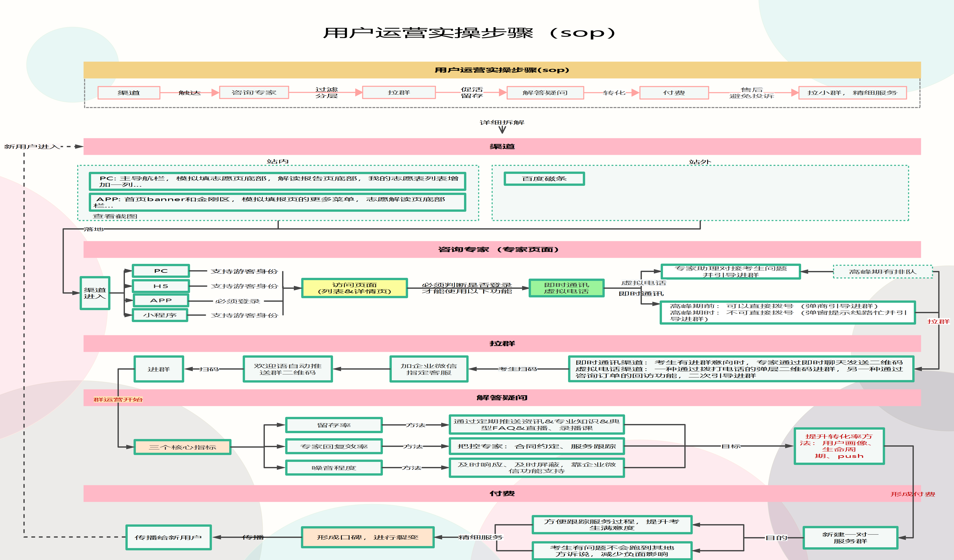Viewport: 954px width, 560px height.
Task: Click the 必须登录 label next to APP
Action: (238, 301)
